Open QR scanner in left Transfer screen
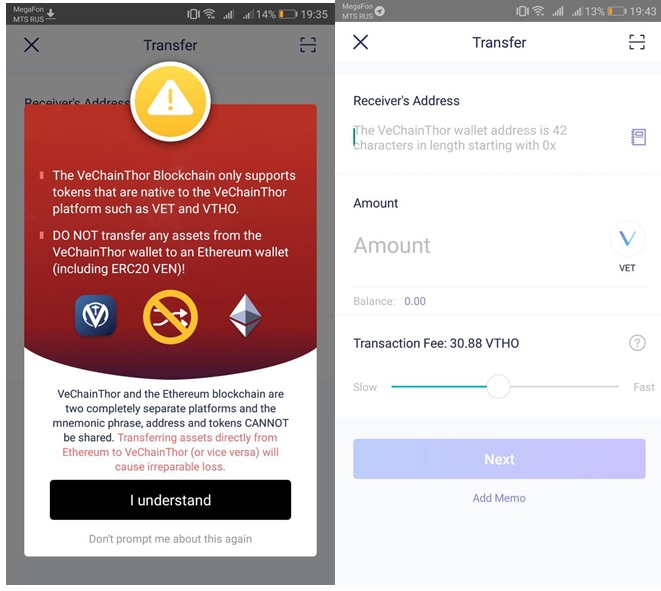This screenshot has width=661, height=591. click(308, 45)
